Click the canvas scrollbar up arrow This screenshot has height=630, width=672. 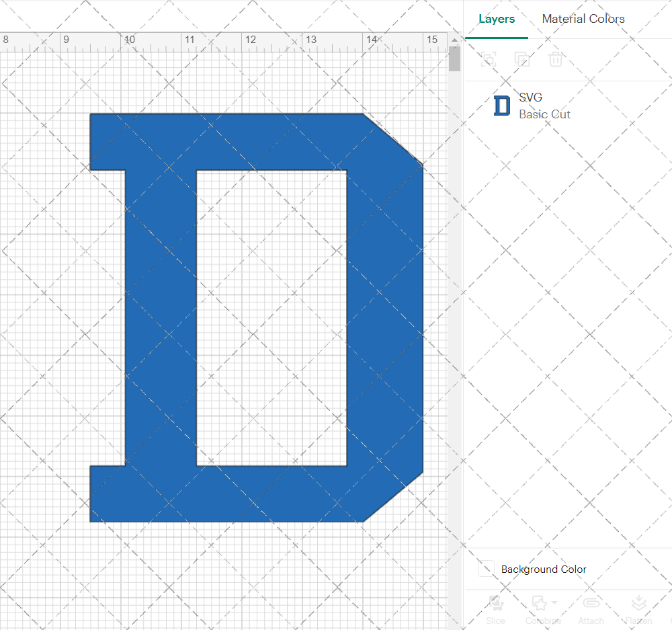[x=454, y=40]
